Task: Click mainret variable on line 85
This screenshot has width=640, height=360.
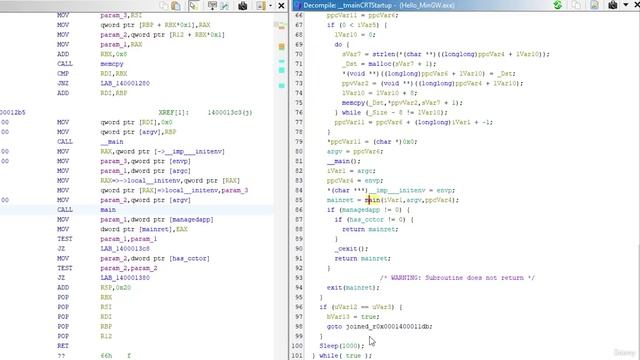Action: click(340, 200)
